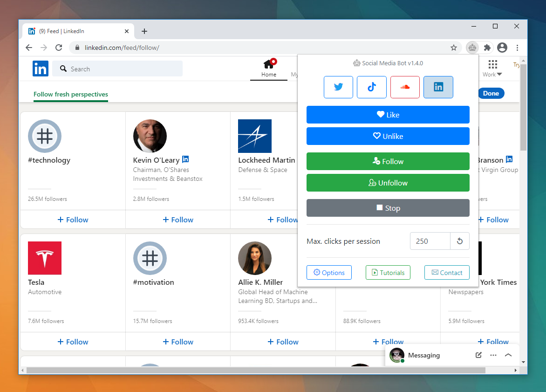The height and width of the screenshot is (392, 546).
Task: Open Tesla's logo thumbnail
Action: 45,258
